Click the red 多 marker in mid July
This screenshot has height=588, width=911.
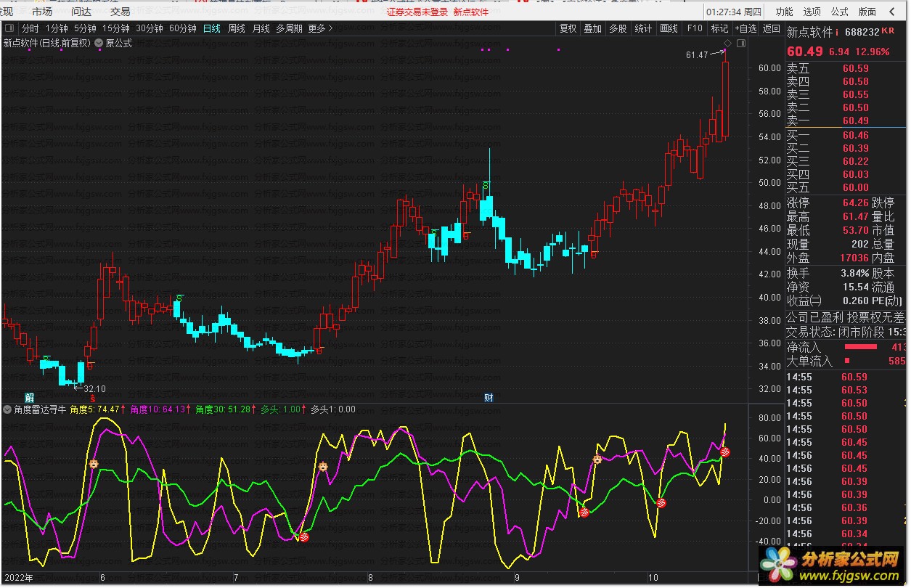[x=304, y=537]
